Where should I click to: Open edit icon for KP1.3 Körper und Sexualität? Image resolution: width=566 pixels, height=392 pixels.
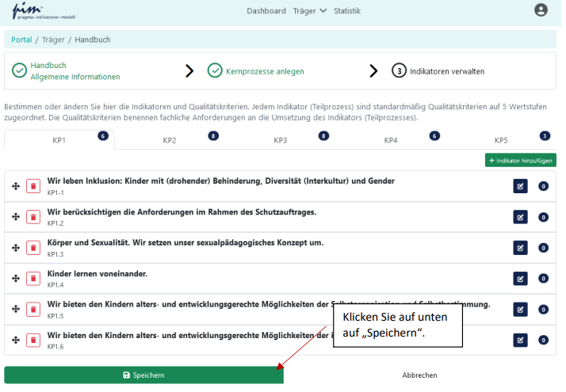pyautogui.click(x=520, y=247)
